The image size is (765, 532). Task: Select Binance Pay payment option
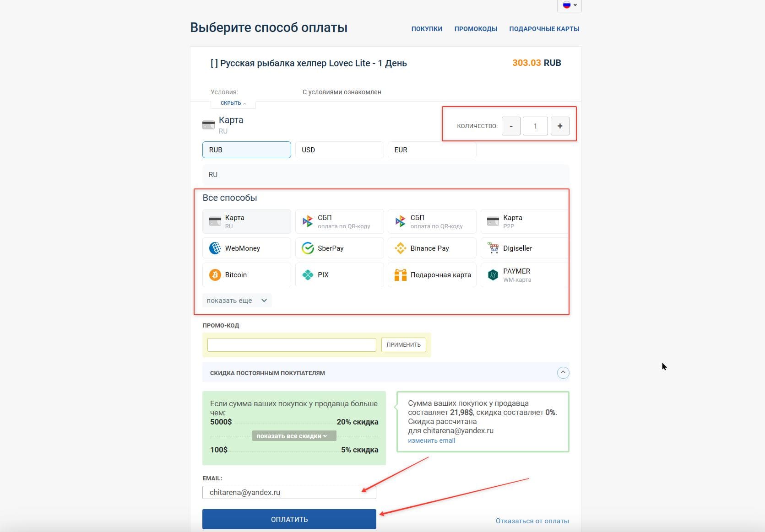tap(432, 248)
